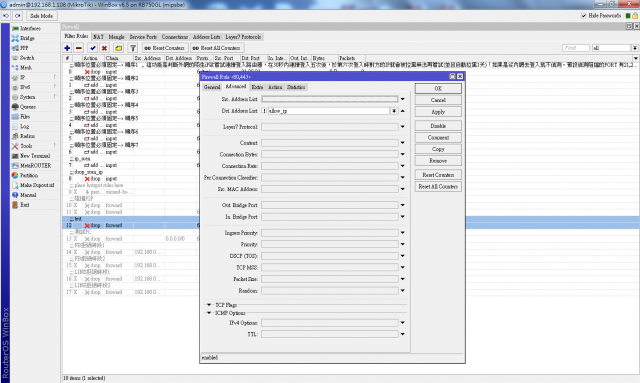The width and height of the screenshot is (640, 383).
Task: Switch to Mangle tab
Action: click(116, 37)
